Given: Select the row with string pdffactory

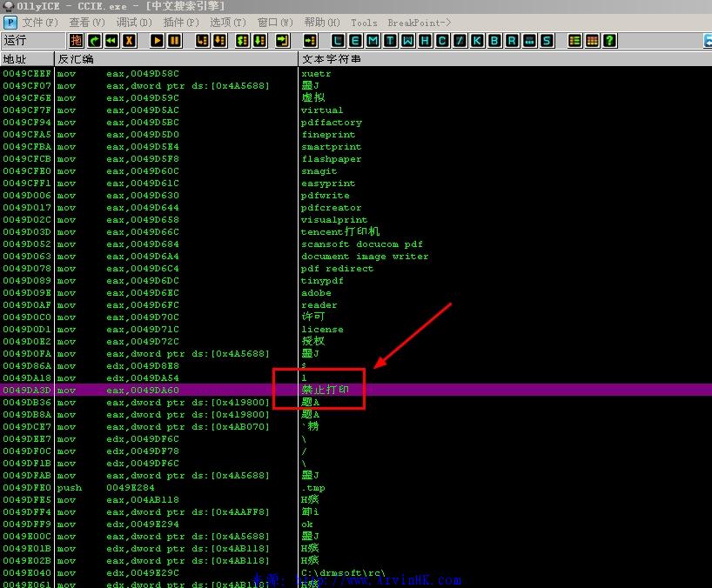Looking at the screenshot, I should click(x=356, y=123).
